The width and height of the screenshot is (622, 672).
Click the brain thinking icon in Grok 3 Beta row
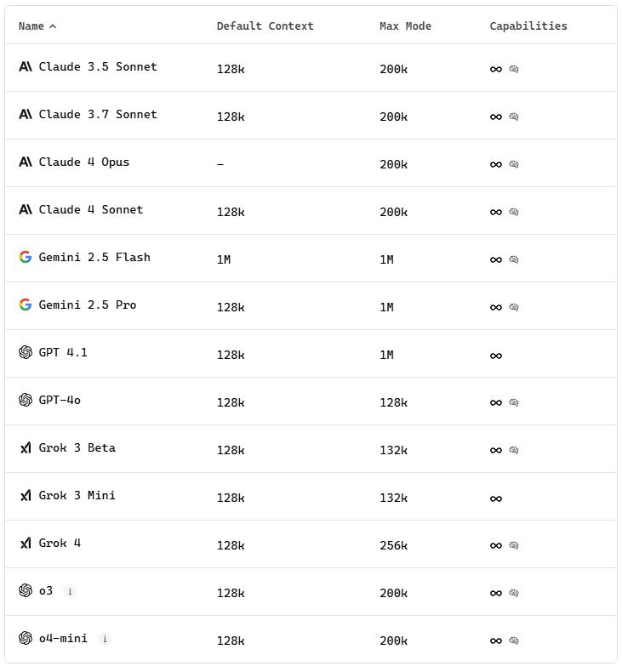point(514,450)
